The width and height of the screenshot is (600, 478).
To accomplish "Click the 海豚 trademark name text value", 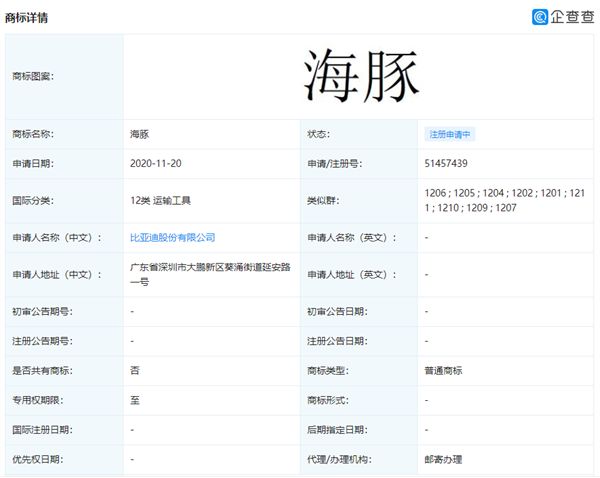I will pyautogui.click(x=140, y=134).
